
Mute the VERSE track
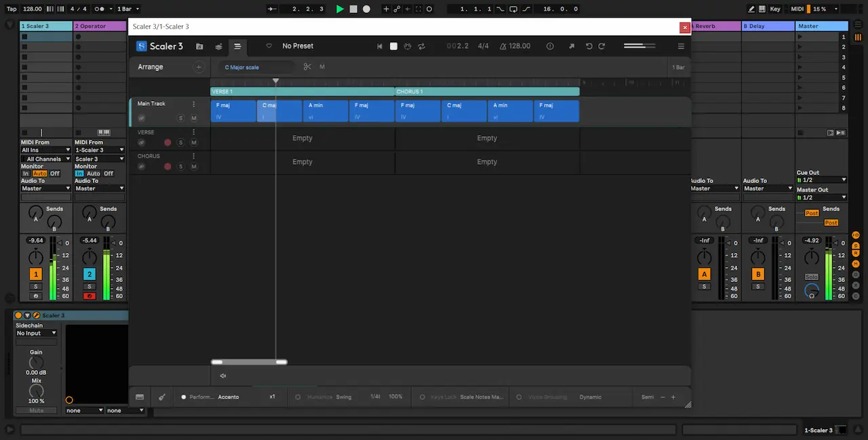click(x=194, y=142)
